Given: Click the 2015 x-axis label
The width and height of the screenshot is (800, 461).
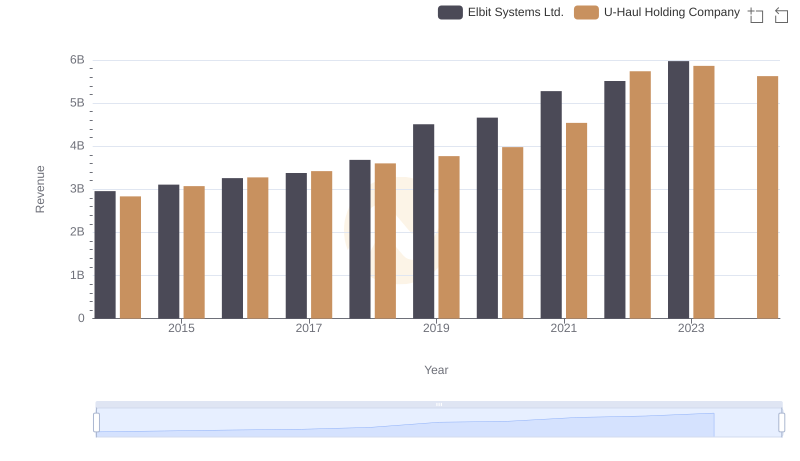Looking at the screenshot, I should click(x=181, y=328).
